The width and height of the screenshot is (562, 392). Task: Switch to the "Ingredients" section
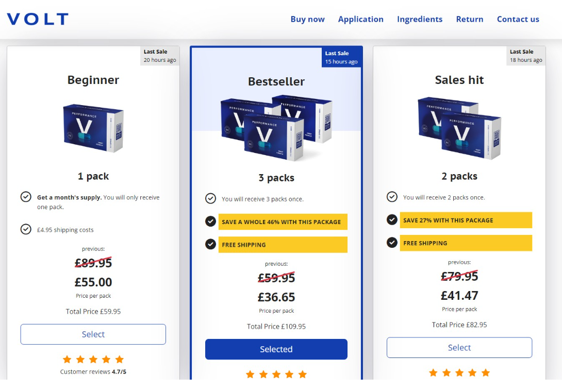pyautogui.click(x=420, y=19)
